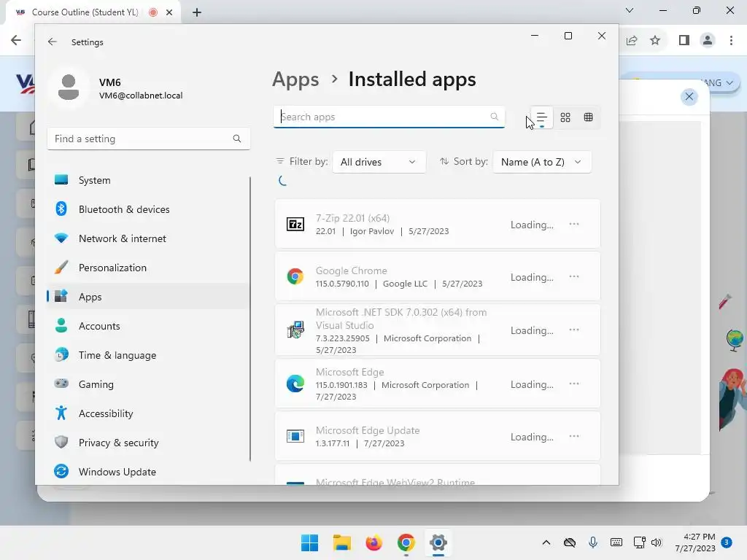Click the Microsoft Edge app name
747x560 pixels.
pos(349,372)
